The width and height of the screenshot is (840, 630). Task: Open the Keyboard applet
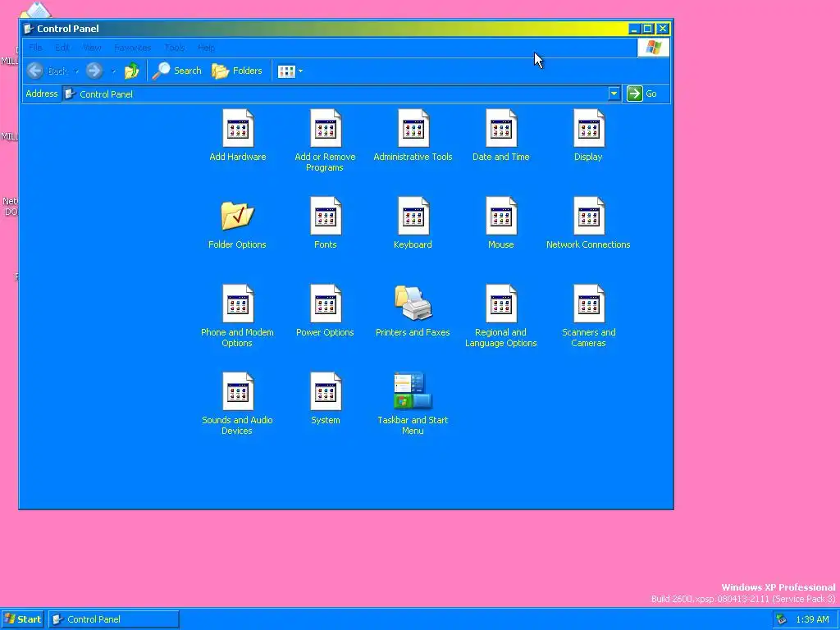point(413,223)
